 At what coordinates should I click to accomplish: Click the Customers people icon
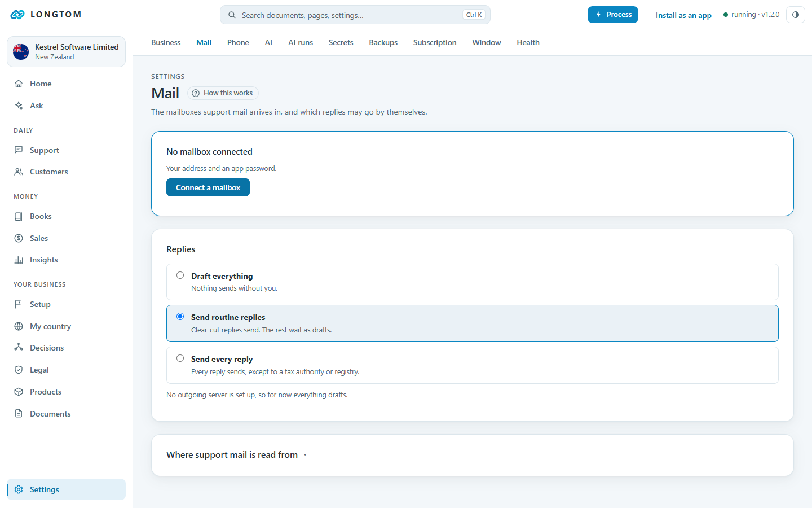[x=19, y=172]
